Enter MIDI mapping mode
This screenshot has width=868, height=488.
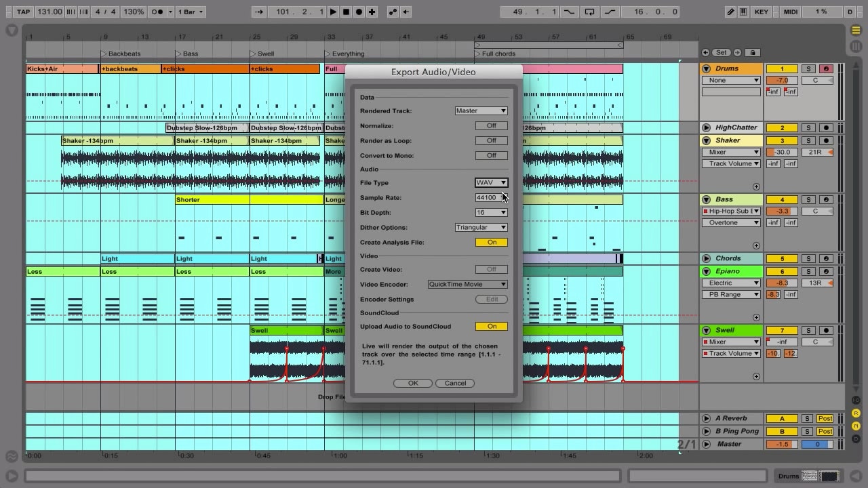point(791,11)
